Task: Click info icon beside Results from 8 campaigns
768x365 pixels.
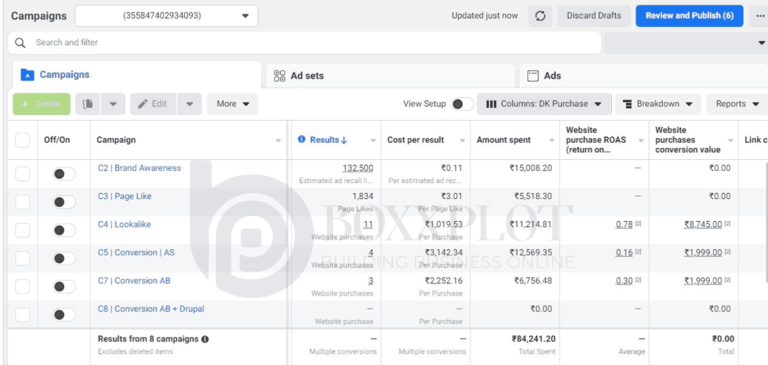Action: pos(205,339)
